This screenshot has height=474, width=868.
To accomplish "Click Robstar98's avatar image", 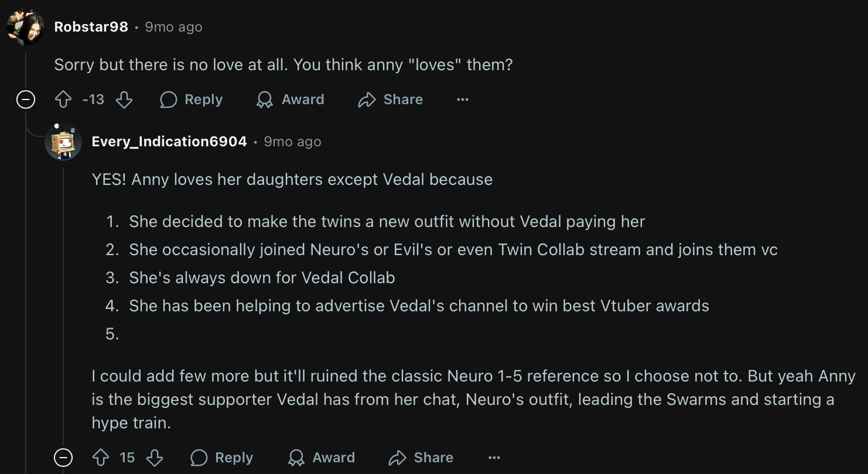I will [26, 27].
